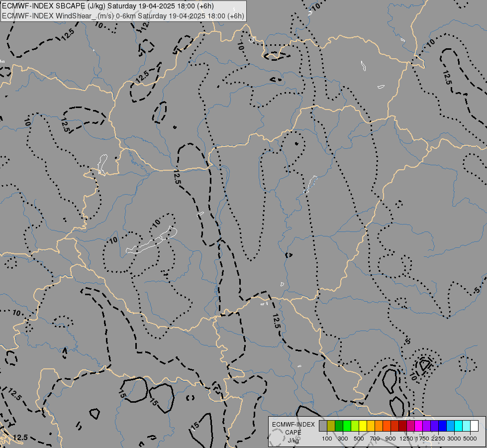Select the bright magenta legend swatch
The image size is (487, 448).
click(419, 426)
